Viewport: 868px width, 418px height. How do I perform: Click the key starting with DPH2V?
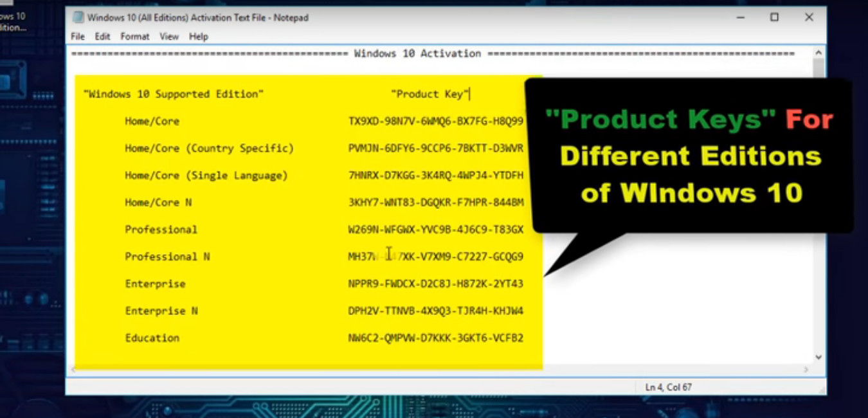(x=436, y=311)
